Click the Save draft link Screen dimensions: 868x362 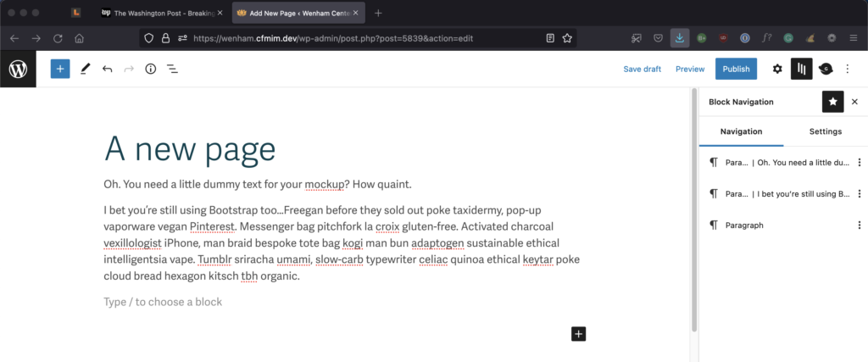(x=642, y=69)
